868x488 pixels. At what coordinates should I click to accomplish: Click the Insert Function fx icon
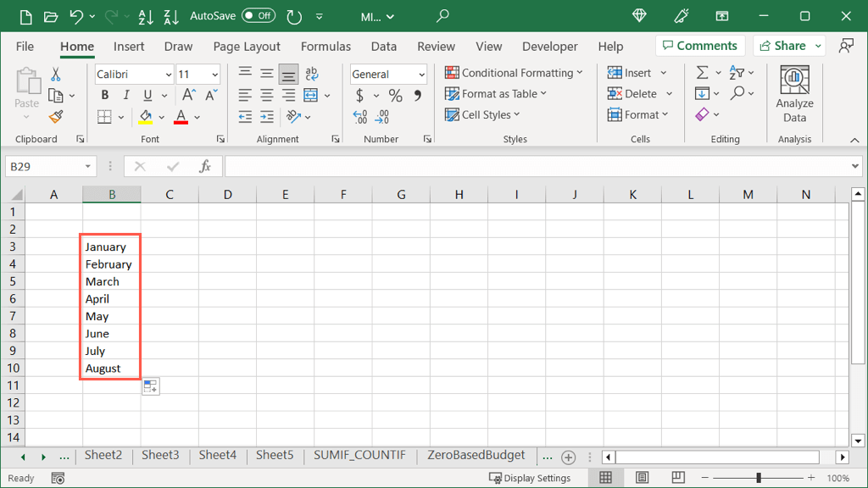(x=205, y=167)
